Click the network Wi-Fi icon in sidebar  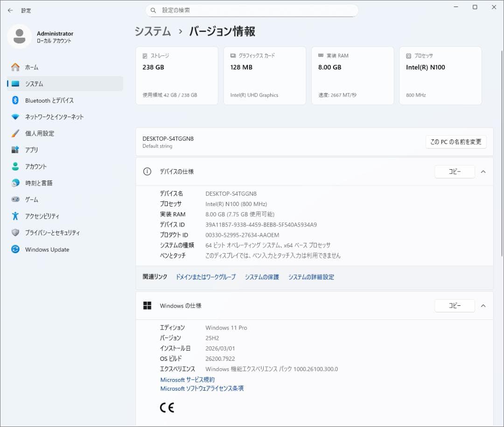(15, 117)
